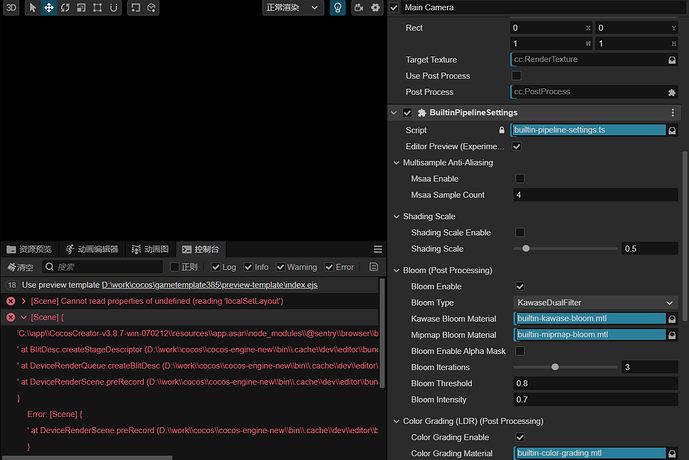Toggle Color Grading Enable checkbox
This screenshot has width=689, height=460.
click(520, 437)
